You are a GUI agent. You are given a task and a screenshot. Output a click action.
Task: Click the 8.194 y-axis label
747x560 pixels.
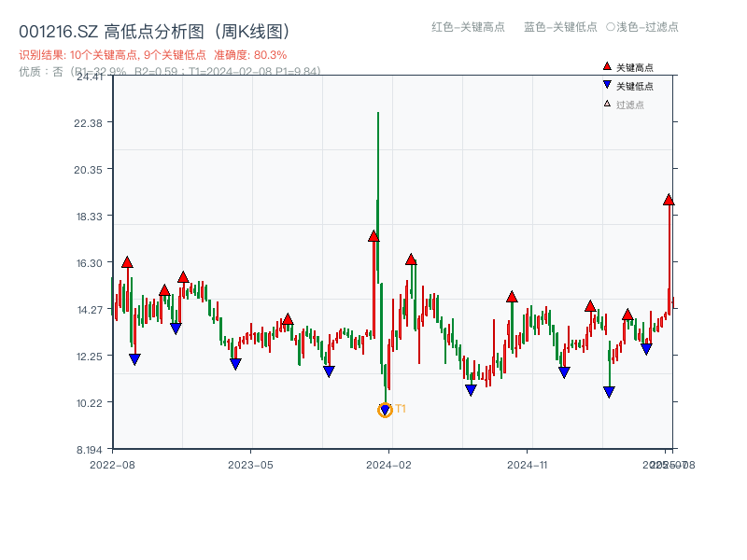tap(89, 450)
